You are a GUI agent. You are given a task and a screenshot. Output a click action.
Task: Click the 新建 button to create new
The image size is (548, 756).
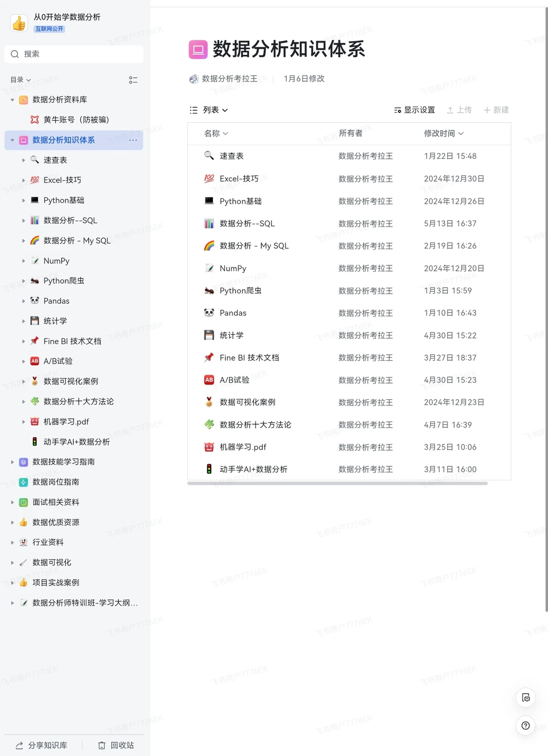point(496,110)
